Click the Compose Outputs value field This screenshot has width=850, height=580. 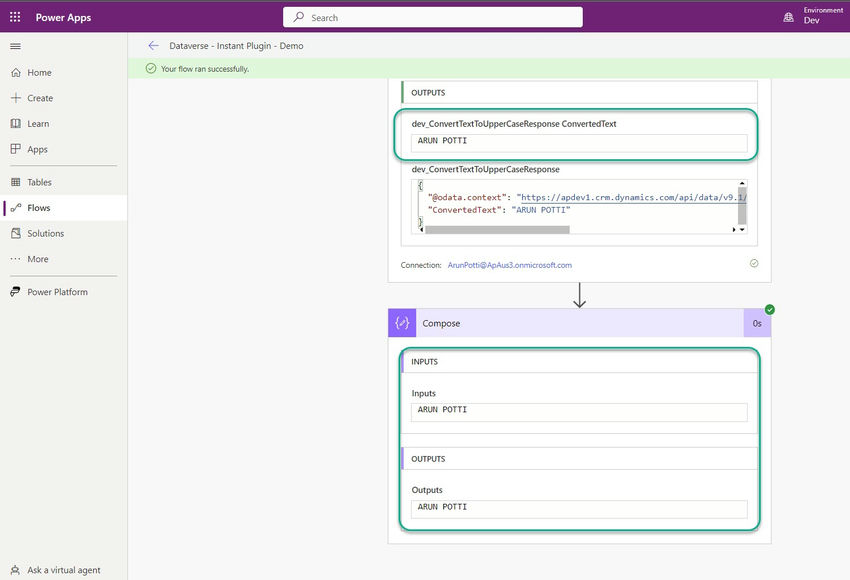[579, 509]
